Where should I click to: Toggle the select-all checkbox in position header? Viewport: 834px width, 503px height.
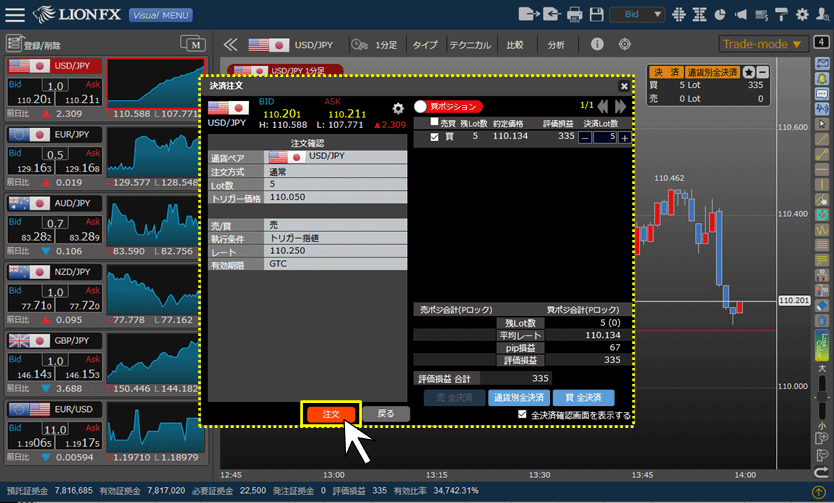pyautogui.click(x=434, y=122)
